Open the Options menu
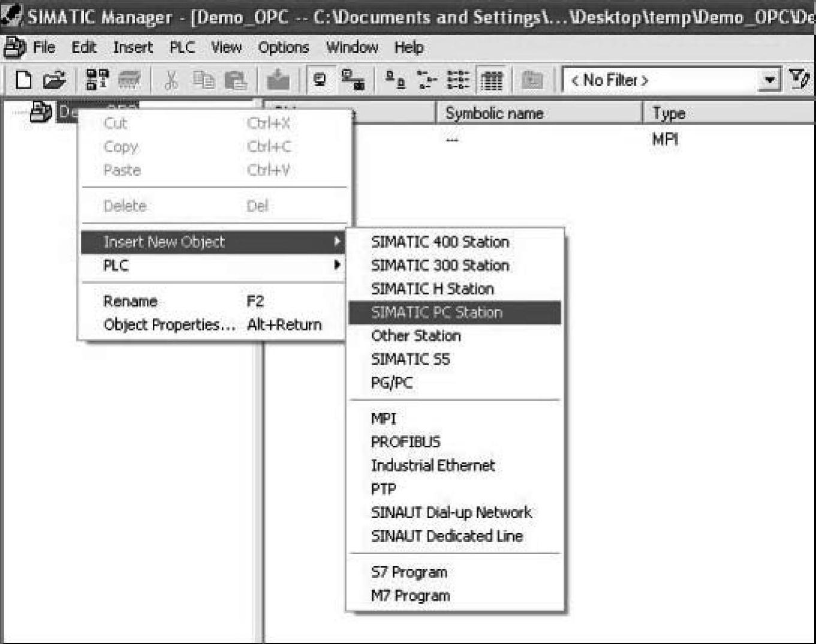 [x=284, y=47]
